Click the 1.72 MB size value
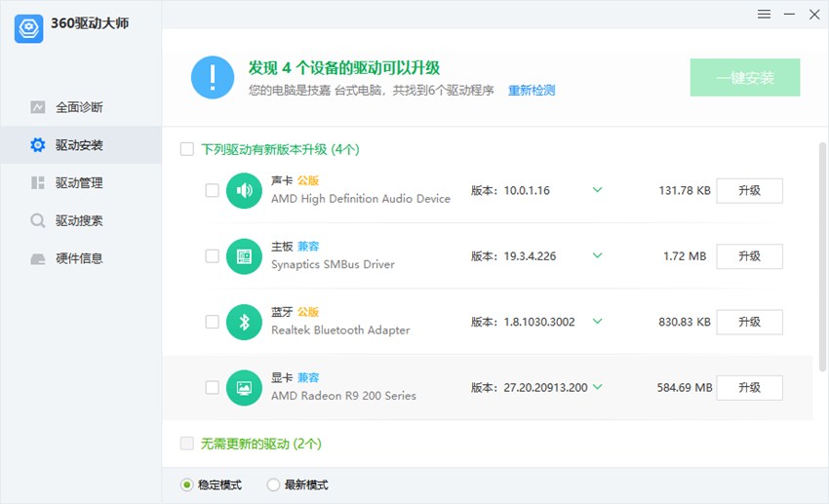The height and width of the screenshot is (504, 829). point(685,256)
